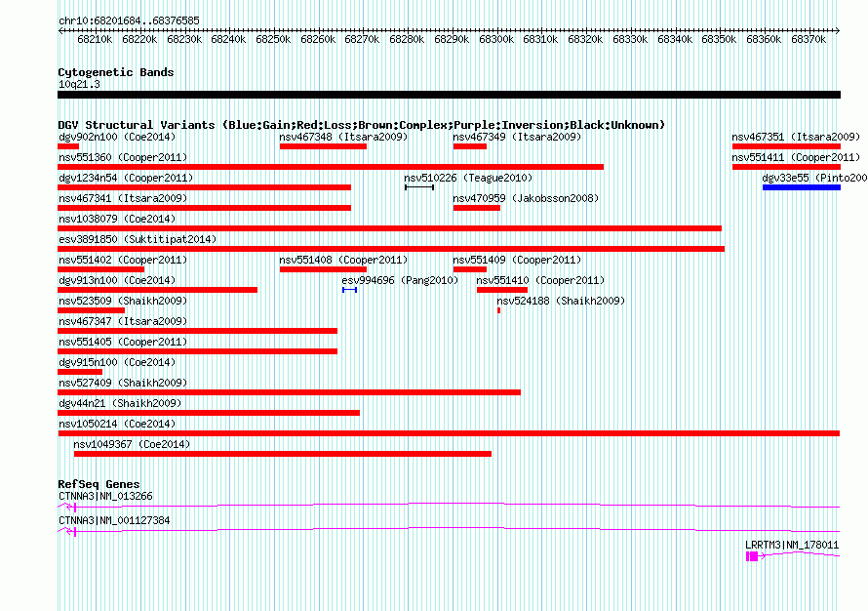Select the nsv551410 red loss bar
Image resolution: width=868 pixels, height=611 pixels.
[502, 290]
